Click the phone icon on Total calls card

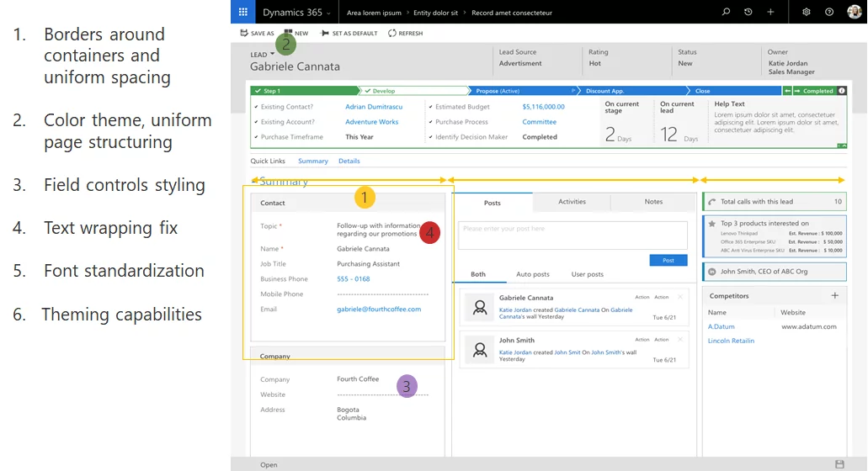click(x=712, y=202)
